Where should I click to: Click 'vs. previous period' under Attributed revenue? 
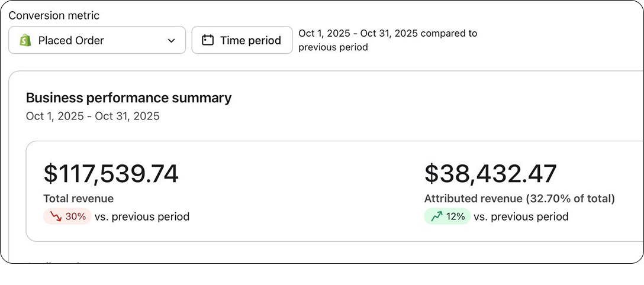click(521, 216)
